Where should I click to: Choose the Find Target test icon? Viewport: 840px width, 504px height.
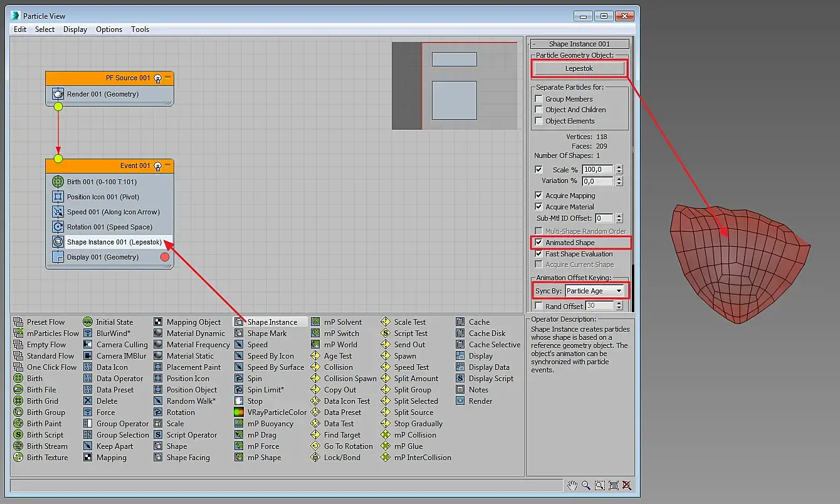[315, 435]
